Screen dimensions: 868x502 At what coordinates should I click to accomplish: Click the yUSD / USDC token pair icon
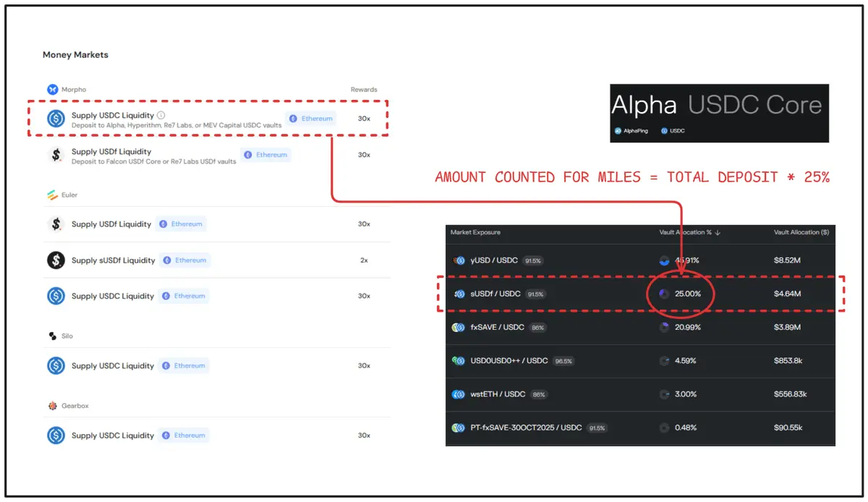coord(459,260)
